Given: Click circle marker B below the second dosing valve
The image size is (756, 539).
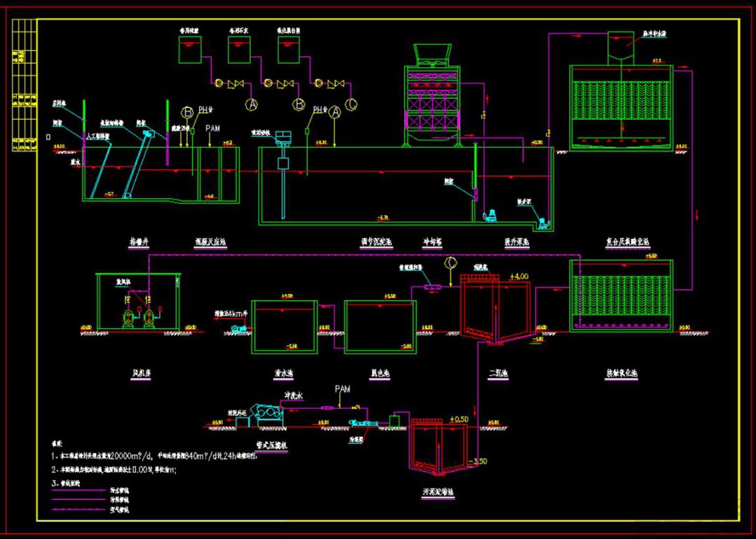Looking at the screenshot, I should [x=299, y=104].
